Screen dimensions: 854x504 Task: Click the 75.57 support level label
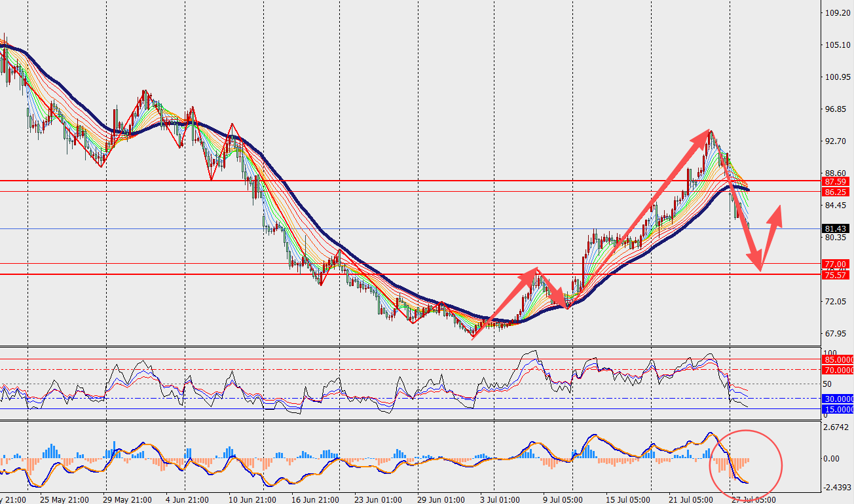point(837,275)
